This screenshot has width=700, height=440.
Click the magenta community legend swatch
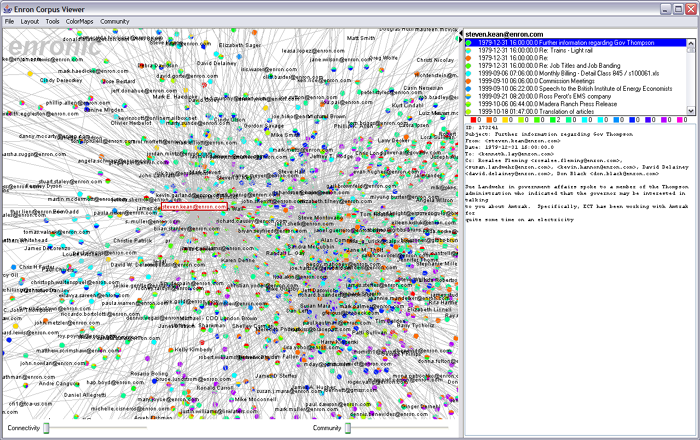pyautogui.click(x=679, y=120)
